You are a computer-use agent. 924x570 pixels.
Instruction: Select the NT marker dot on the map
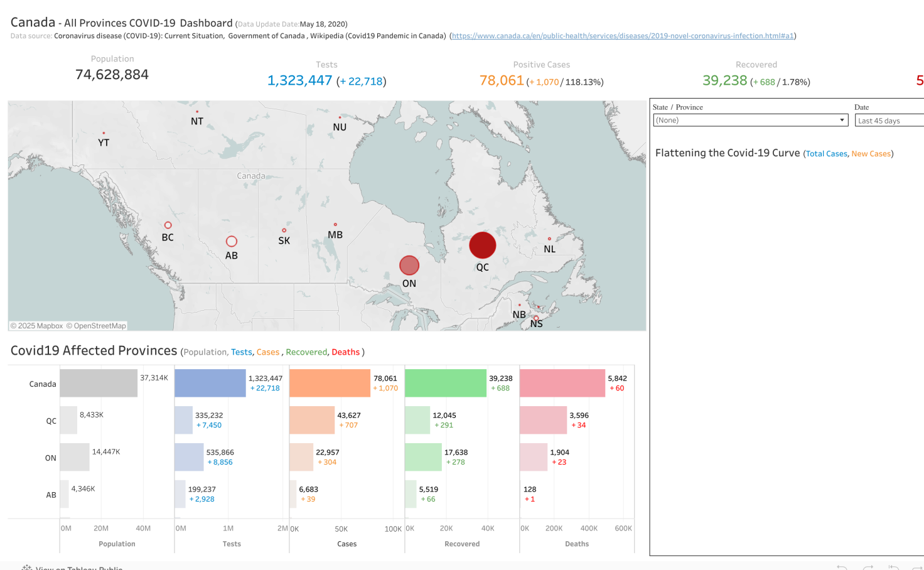point(197,112)
